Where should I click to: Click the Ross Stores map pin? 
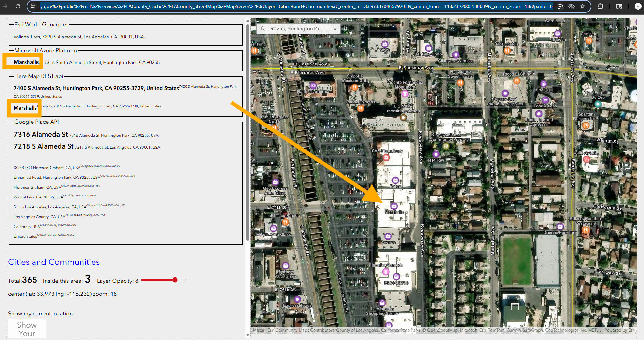pos(396,276)
